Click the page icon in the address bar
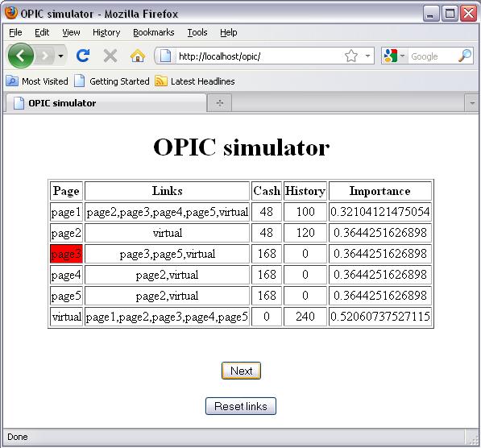Image resolution: width=481 pixels, height=448 pixels. pyautogui.click(x=165, y=56)
